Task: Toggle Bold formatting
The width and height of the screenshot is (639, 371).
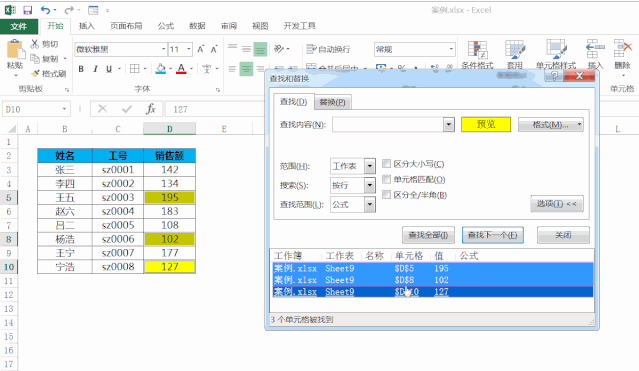Action: 81,69
